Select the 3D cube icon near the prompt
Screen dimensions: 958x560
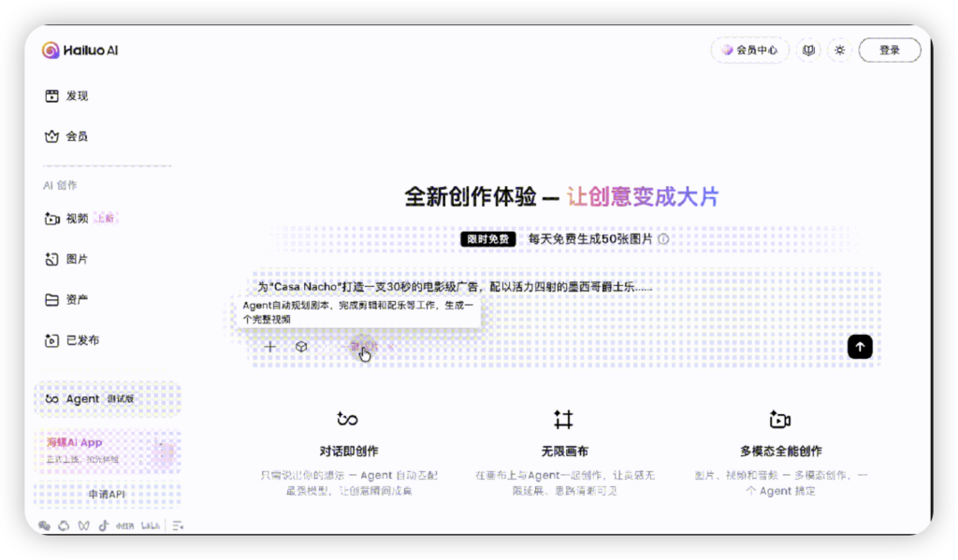[x=301, y=347]
